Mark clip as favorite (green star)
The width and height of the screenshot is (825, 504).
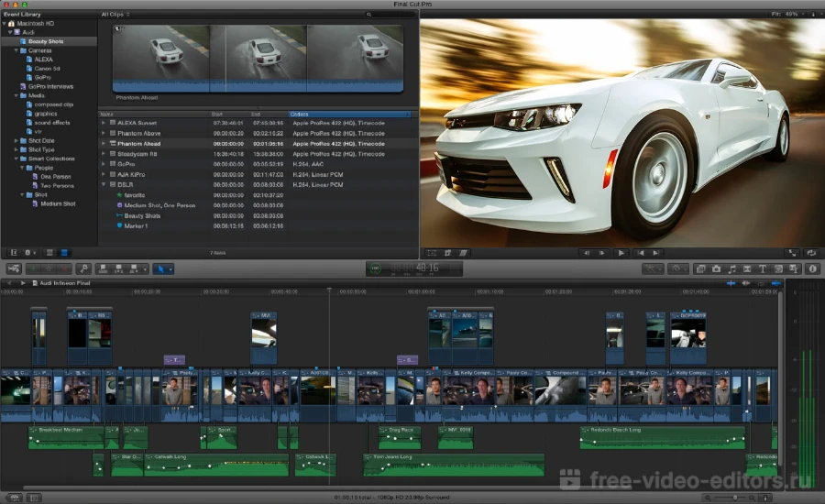coord(34,268)
